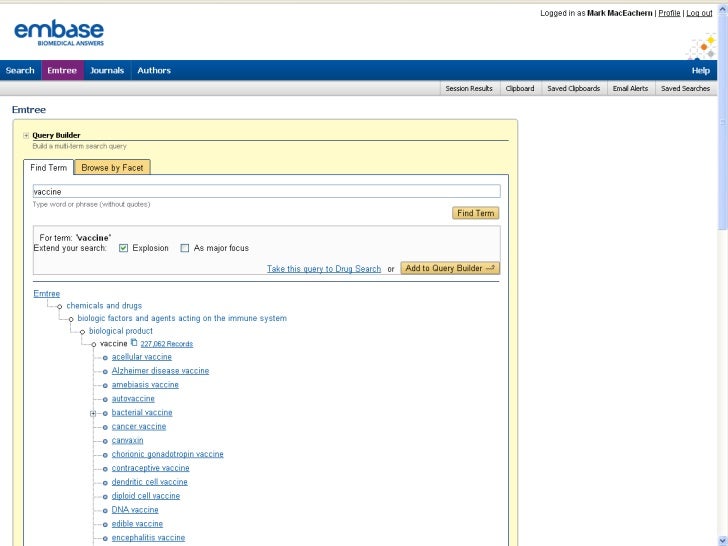Open the Clipboard
728x546 pixels.
click(520, 88)
